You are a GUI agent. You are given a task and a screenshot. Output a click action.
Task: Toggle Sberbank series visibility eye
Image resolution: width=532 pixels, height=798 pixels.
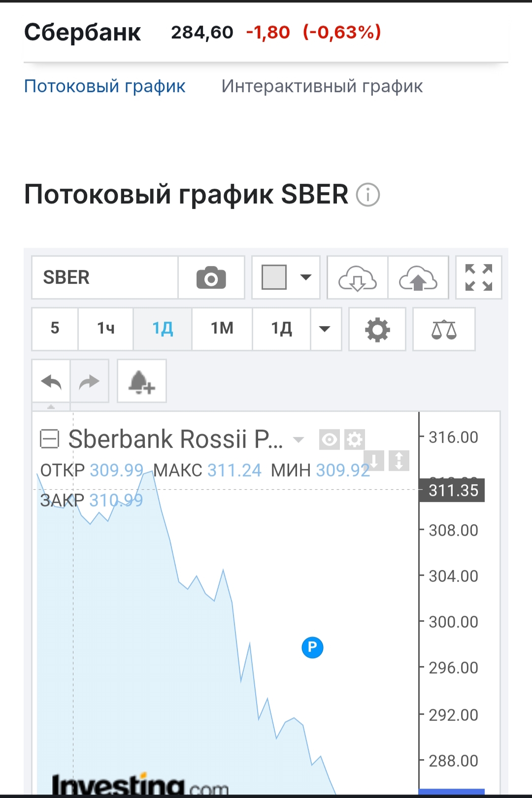click(329, 439)
